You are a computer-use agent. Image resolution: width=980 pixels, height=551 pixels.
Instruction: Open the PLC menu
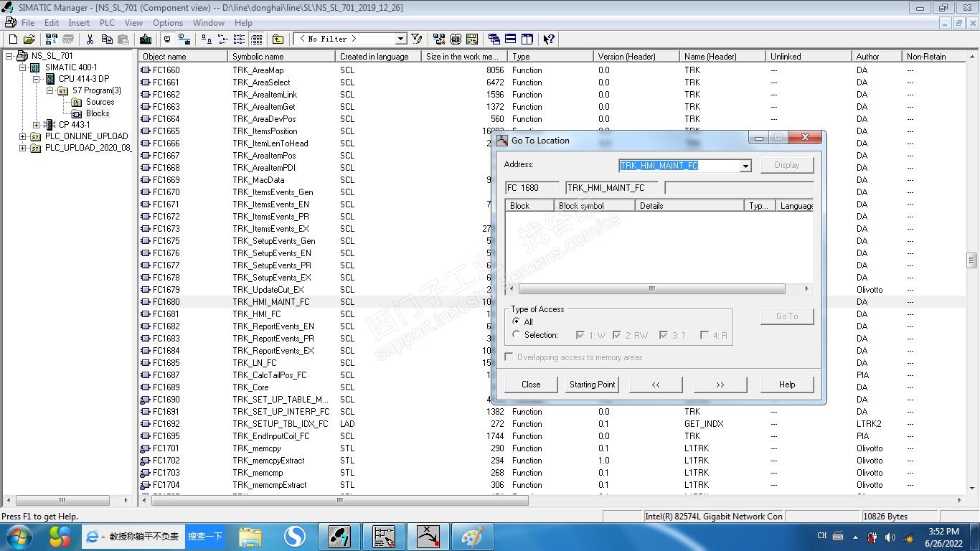107,23
